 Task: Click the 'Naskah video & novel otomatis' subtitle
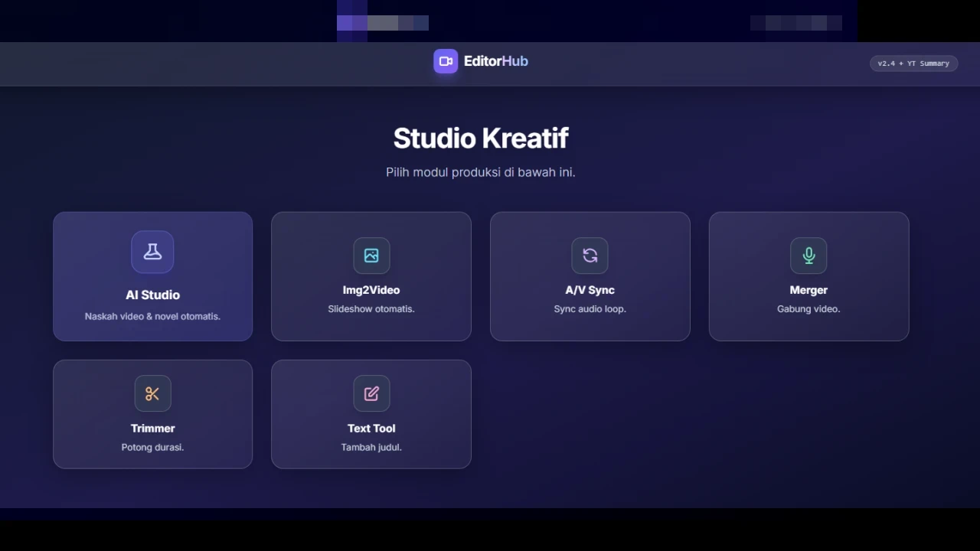point(152,315)
